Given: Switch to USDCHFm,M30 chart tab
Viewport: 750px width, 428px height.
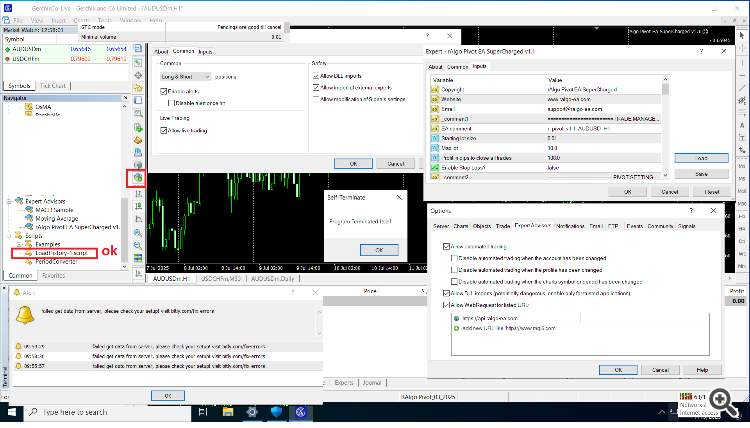Looking at the screenshot, I should click(221, 279).
